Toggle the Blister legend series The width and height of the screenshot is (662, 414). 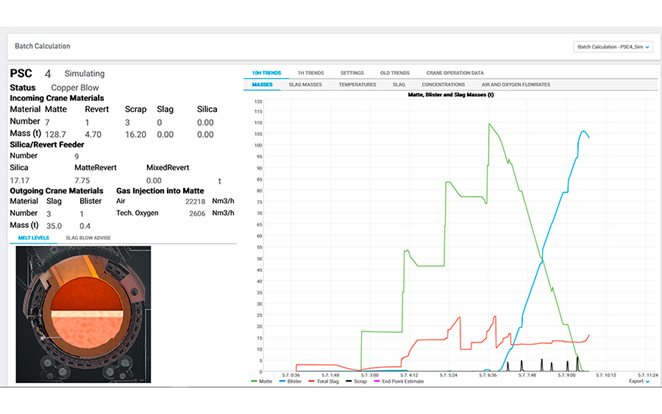click(292, 381)
